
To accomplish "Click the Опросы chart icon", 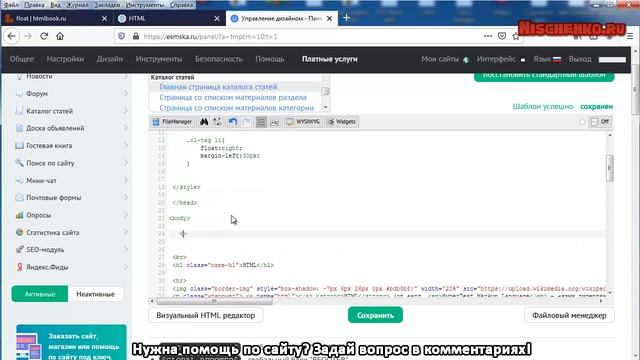I will pyautogui.click(x=19, y=215).
